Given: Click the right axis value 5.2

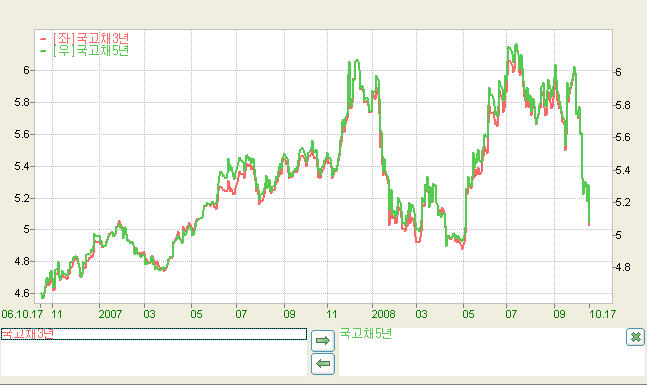Looking at the screenshot, I should pos(623,202).
